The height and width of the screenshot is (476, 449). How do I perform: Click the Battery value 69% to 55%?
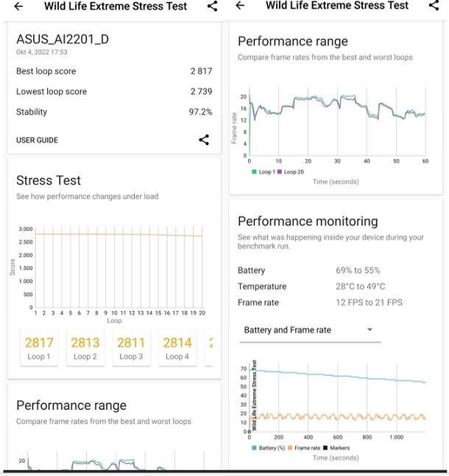tap(358, 271)
